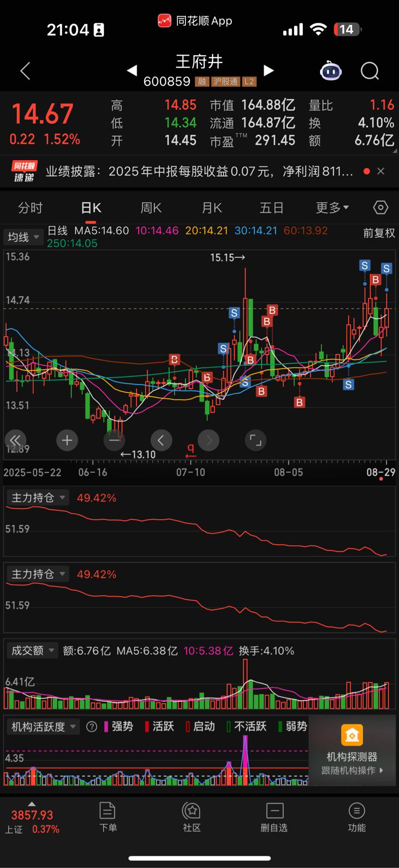Tap the back arrow in header
This screenshot has height=868, width=399.
click(x=25, y=71)
